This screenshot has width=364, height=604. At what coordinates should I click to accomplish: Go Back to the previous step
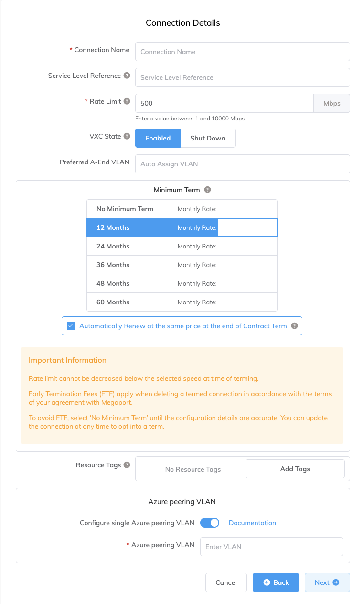tap(276, 582)
